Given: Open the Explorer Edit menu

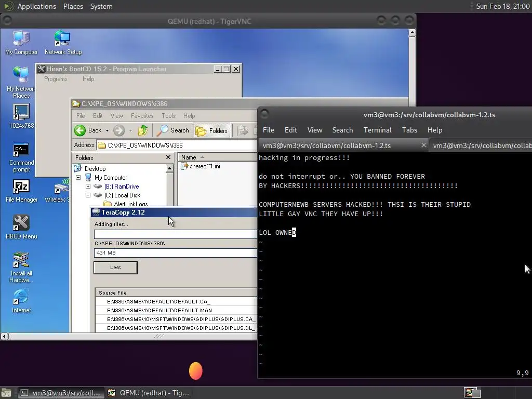Looking at the screenshot, I should click(x=98, y=116).
